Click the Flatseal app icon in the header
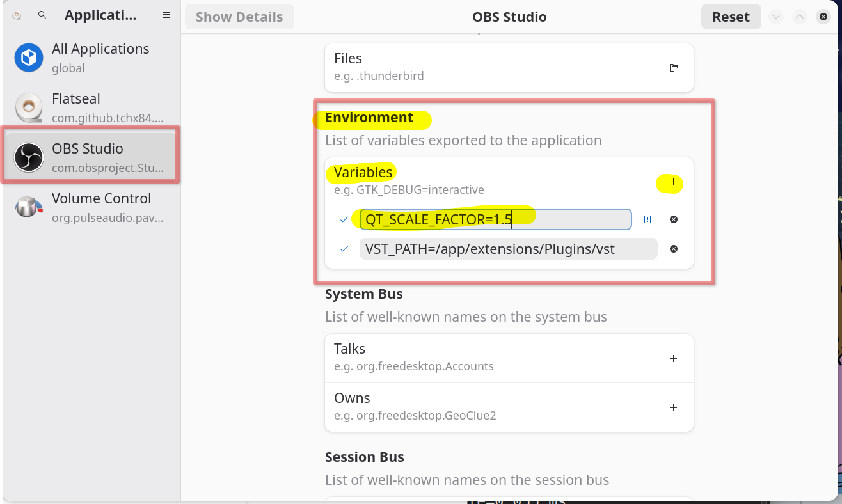842x504 pixels. click(x=17, y=15)
